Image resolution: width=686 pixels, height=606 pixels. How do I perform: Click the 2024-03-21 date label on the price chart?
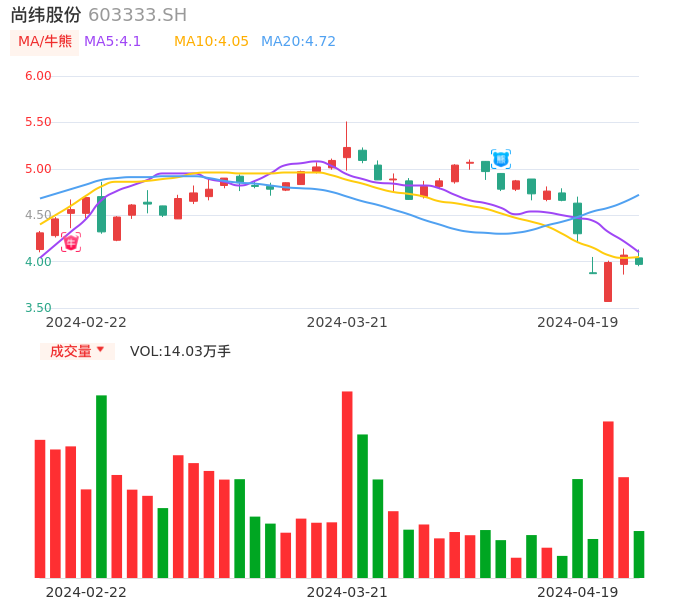tap(347, 322)
